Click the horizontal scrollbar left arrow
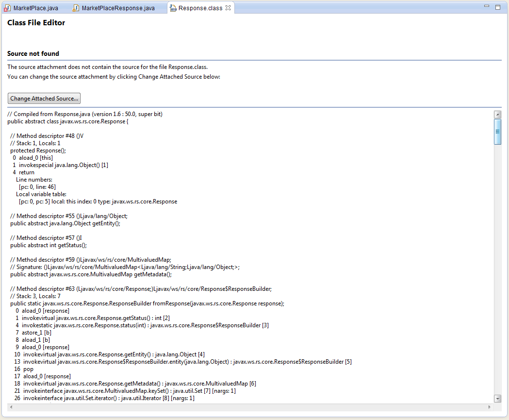The image size is (509, 420). (x=11, y=407)
